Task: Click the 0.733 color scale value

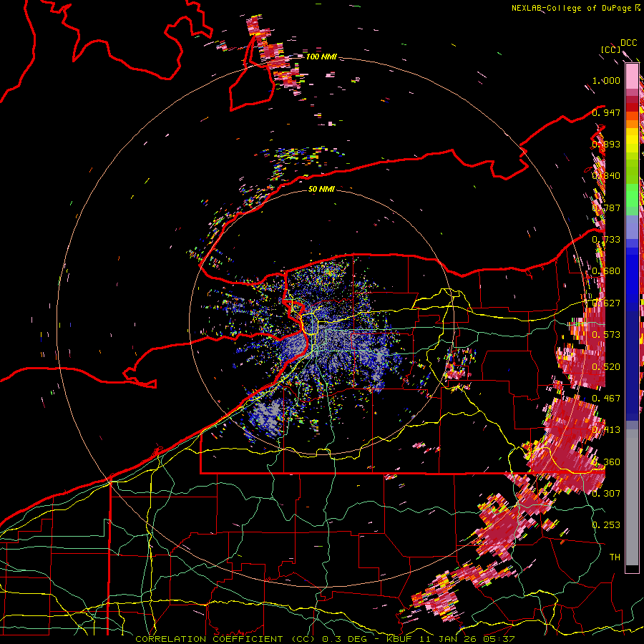Action: point(606,240)
